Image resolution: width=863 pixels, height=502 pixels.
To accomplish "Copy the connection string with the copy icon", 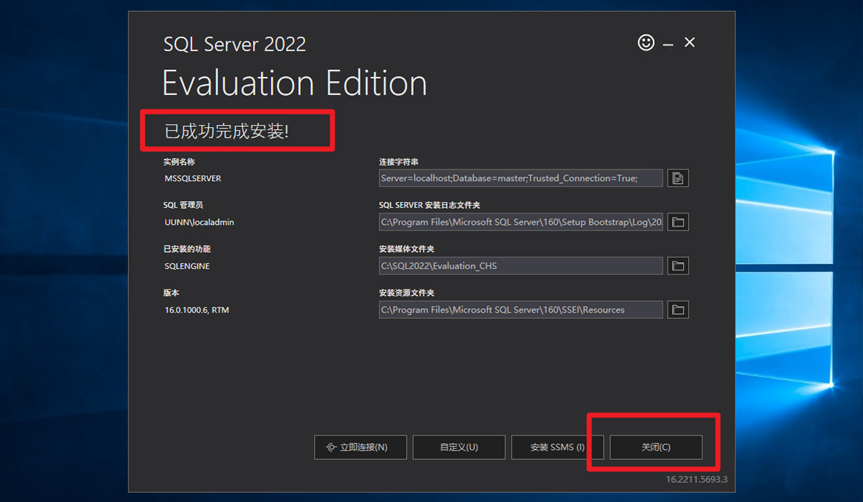I will (x=678, y=178).
